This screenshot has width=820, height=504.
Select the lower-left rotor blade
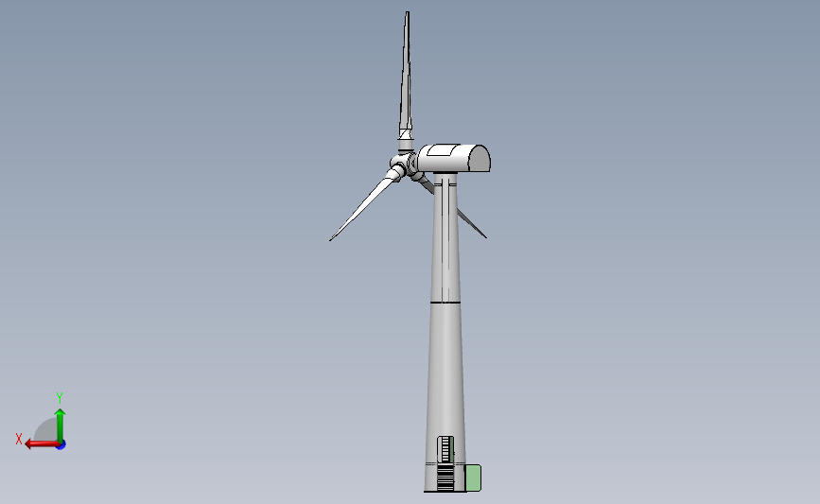(364, 206)
